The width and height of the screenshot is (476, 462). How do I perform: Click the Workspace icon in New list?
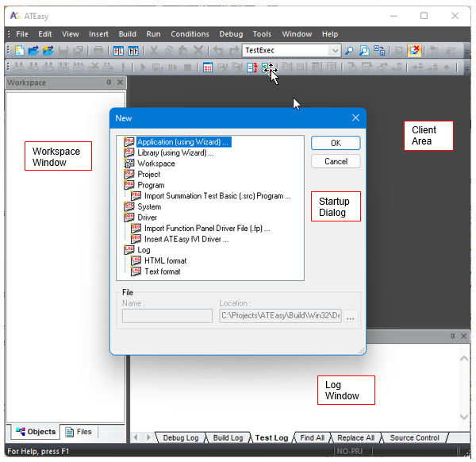(x=129, y=164)
